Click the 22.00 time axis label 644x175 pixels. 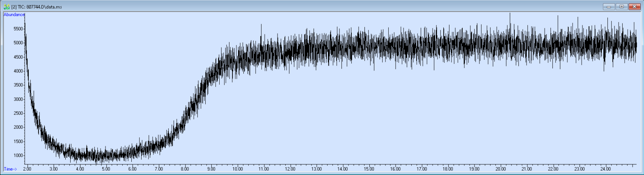pyautogui.click(x=553, y=169)
